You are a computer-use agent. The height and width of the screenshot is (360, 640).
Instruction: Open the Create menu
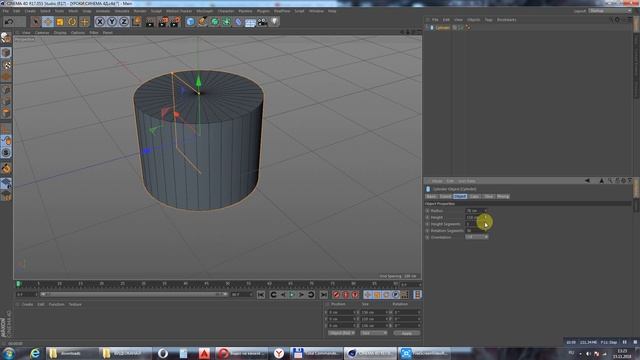[30, 11]
